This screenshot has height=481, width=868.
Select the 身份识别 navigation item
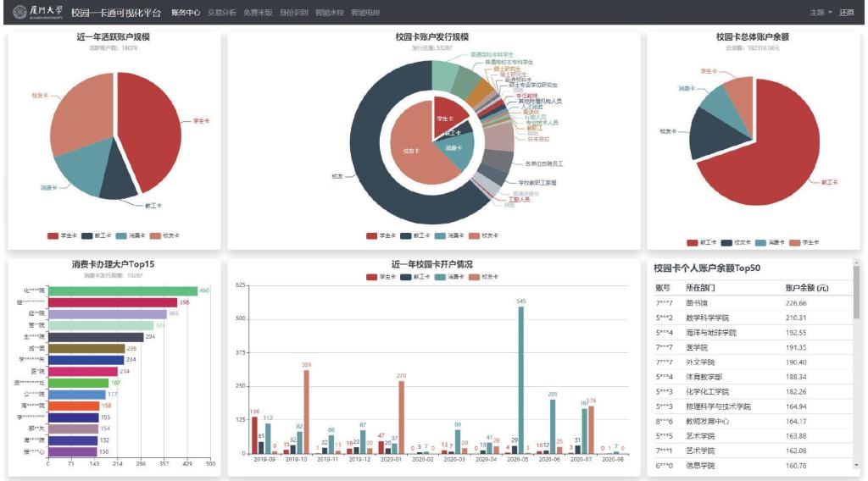294,13
